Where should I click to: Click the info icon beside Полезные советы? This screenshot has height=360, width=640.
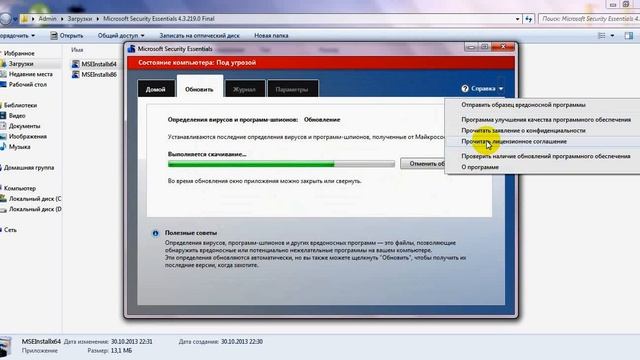tap(156, 233)
